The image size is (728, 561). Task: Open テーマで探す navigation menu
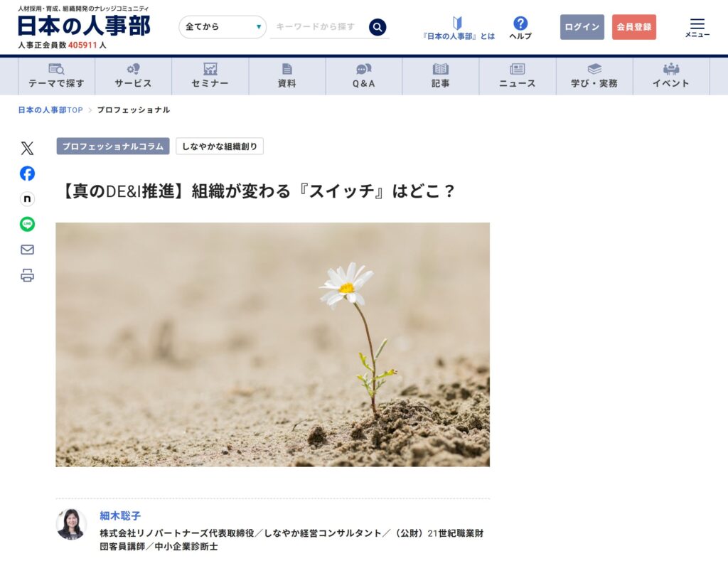coord(56,76)
